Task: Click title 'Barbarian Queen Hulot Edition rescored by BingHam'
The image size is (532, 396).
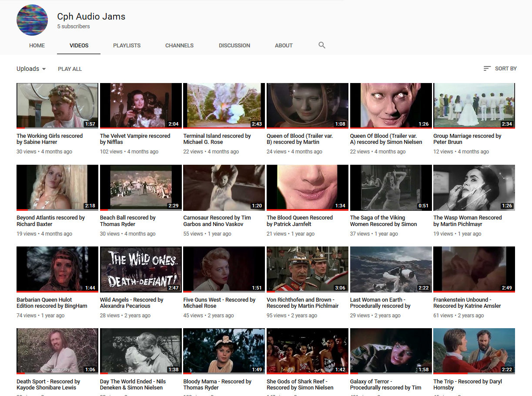Action: tap(52, 303)
